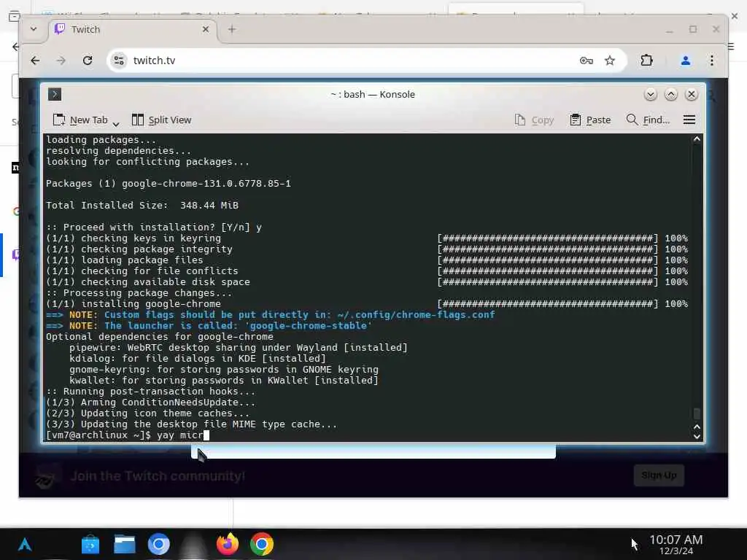Close the Konsole window
The width and height of the screenshot is (747, 560).
click(692, 94)
